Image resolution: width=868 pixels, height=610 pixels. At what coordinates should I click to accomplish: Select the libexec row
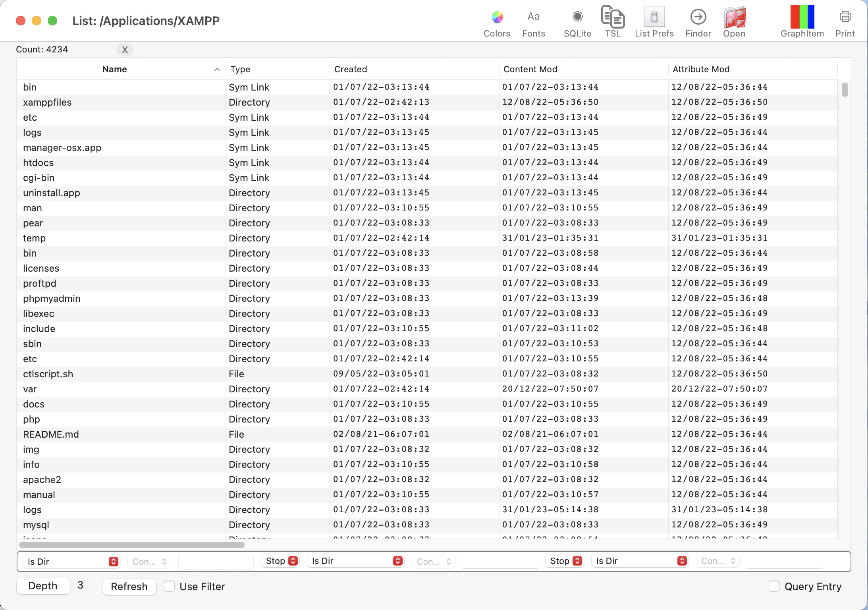coord(427,314)
